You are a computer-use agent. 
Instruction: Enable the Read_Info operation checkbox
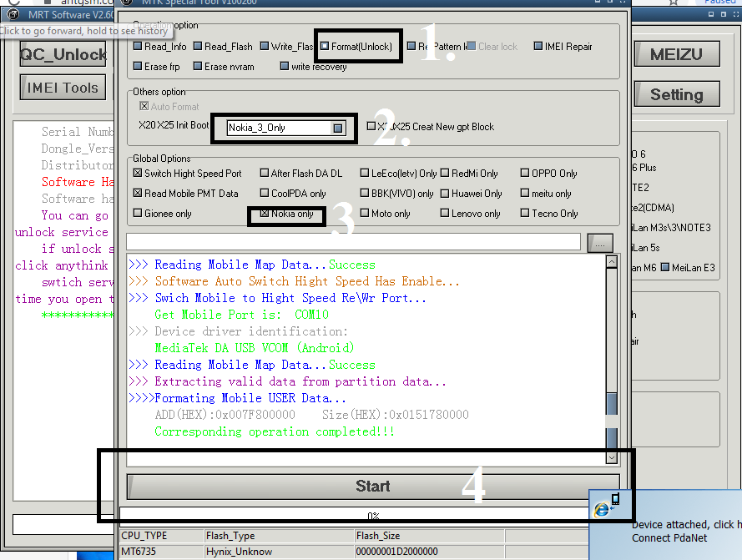tap(138, 47)
